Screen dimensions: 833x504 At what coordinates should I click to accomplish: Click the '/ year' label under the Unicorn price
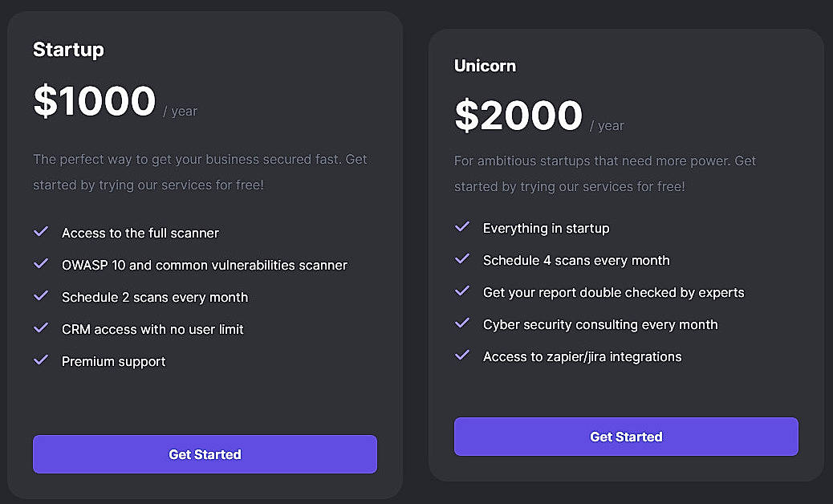pos(609,125)
